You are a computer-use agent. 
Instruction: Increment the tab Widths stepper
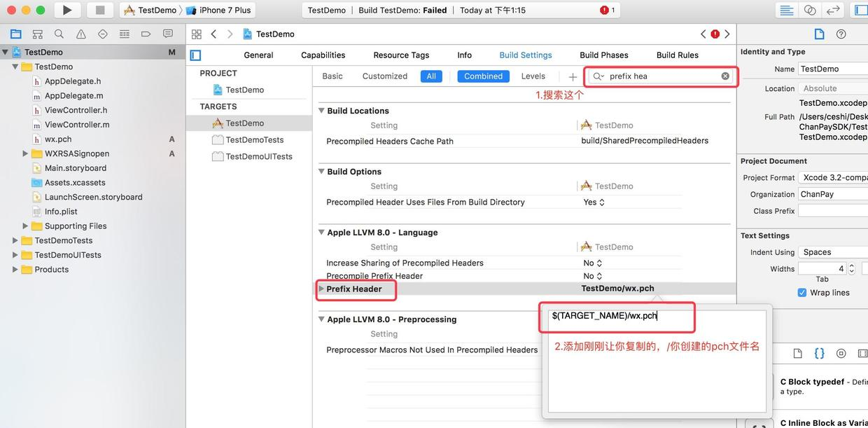click(851, 265)
